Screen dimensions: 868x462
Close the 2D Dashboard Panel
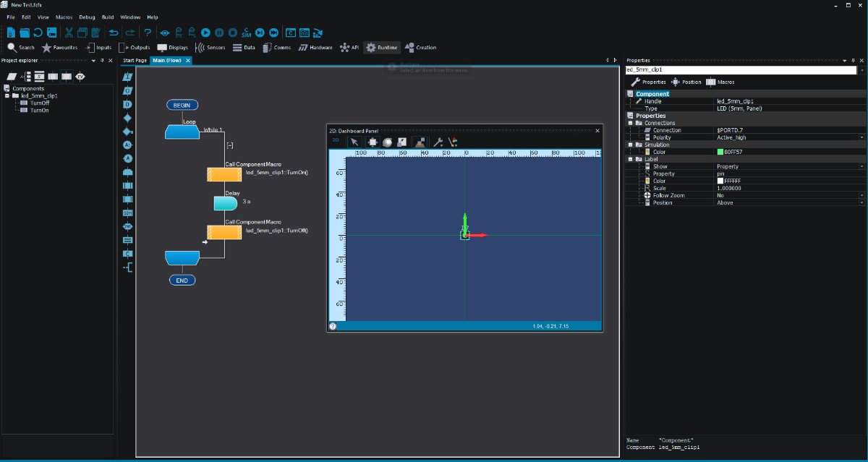[597, 131]
